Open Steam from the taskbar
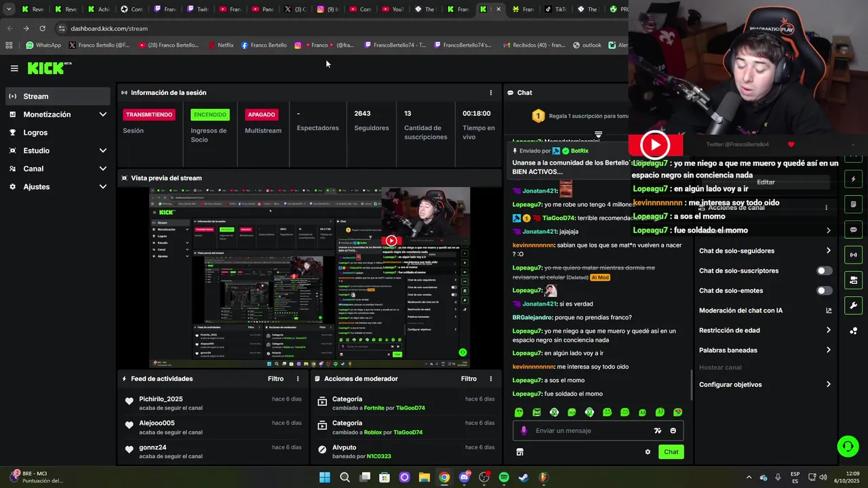The height and width of the screenshot is (488, 868). pos(524,477)
